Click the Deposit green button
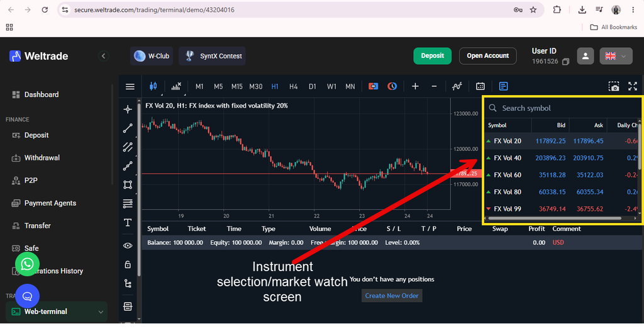The width and height of the screenshot is (644, 336). coord(433,56)
